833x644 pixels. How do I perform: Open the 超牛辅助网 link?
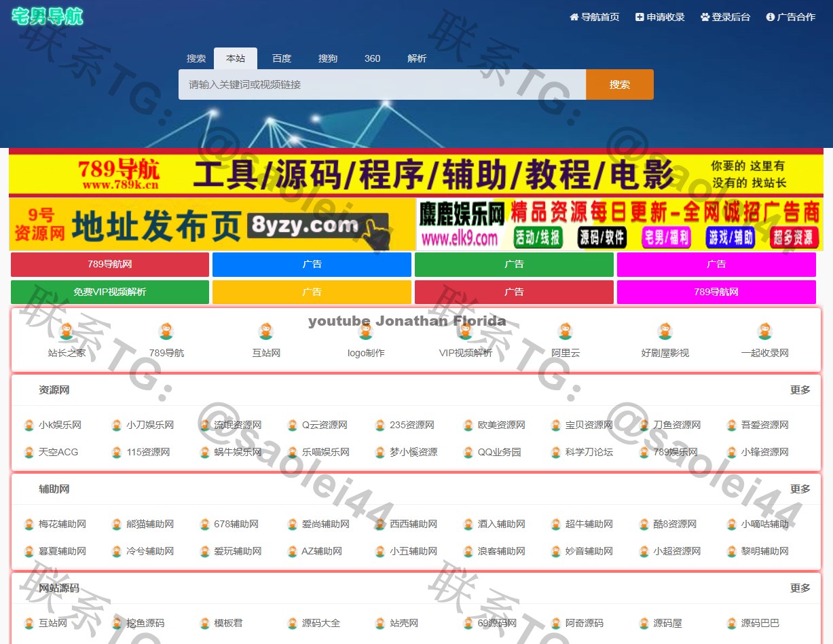589,525
